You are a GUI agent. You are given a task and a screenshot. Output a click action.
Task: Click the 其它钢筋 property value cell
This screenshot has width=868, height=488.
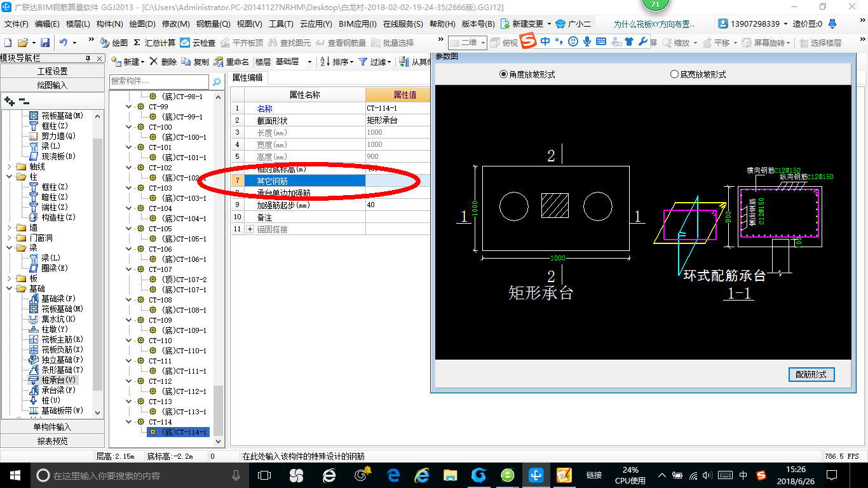[398, 181]
